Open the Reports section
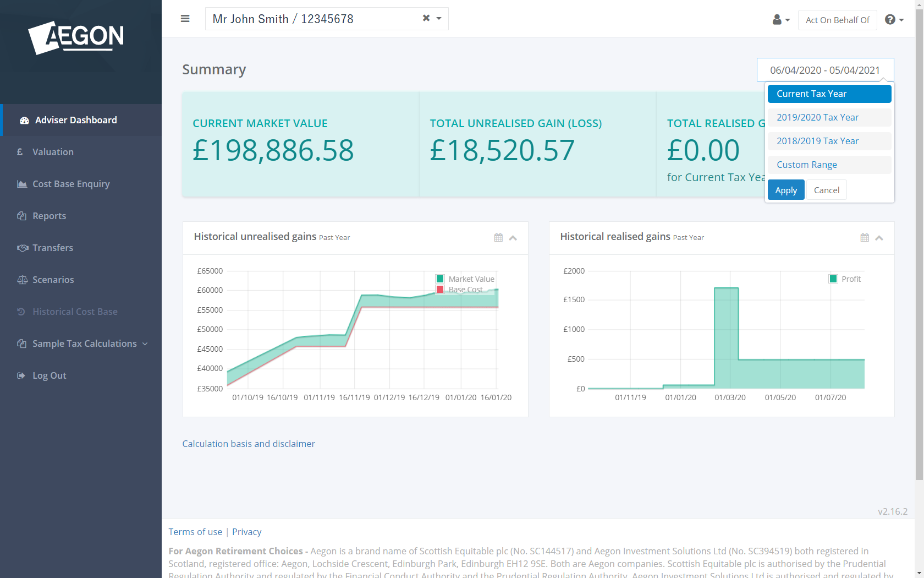 (81, 216)
